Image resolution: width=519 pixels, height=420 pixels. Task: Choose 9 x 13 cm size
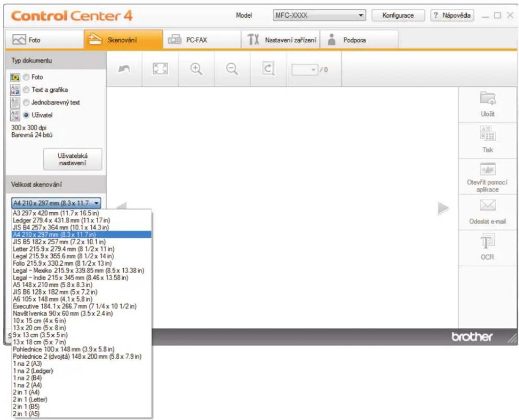click(x=82, y=335)
